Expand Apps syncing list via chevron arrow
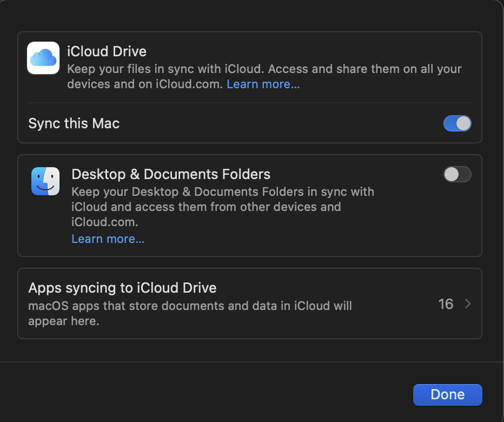 coord(468,304)
